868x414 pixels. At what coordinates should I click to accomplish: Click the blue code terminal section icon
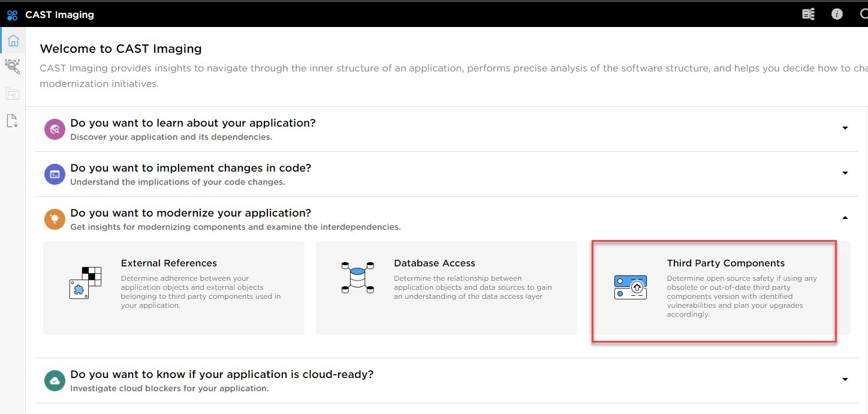[x=55, y=174]
